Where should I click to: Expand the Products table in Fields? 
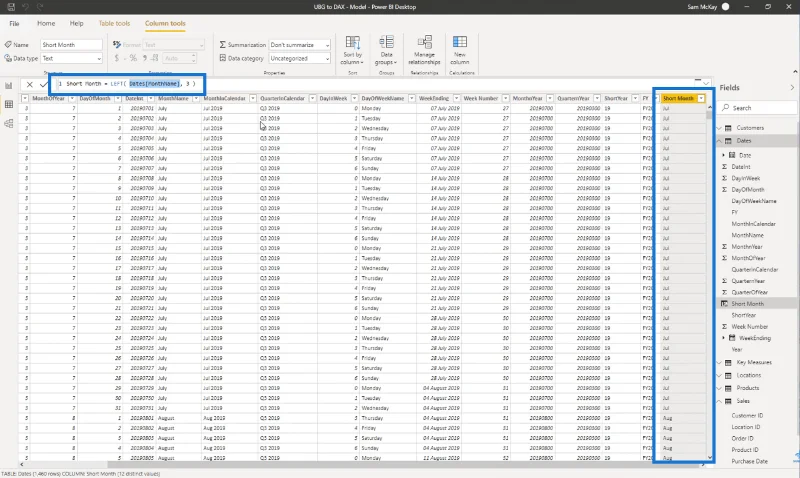coord(719,388)
